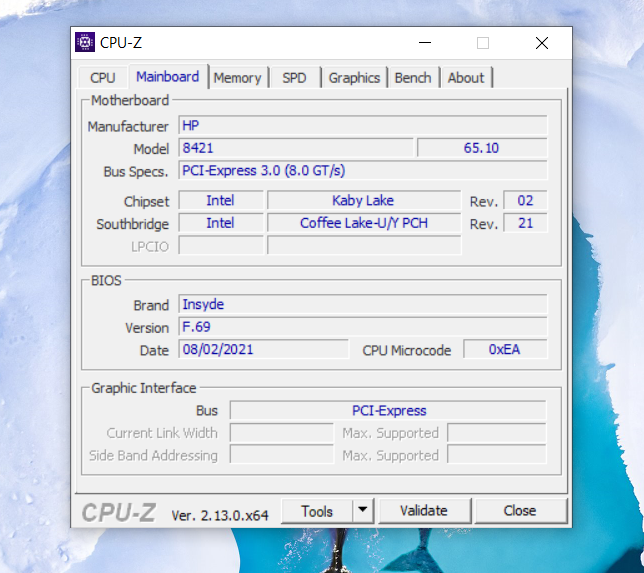Open the Memory tab
This screenshot has height=573, width=644.
click(237, 78)
